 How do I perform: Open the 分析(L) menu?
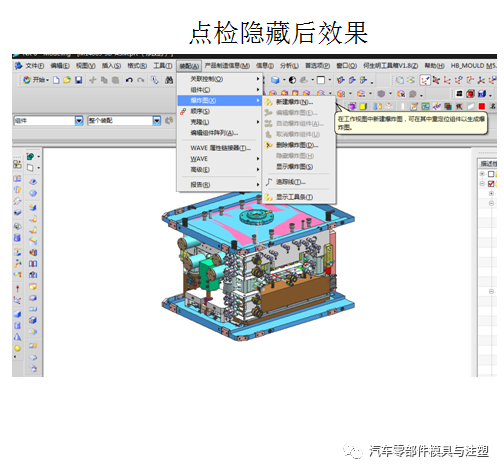coord(289,66)
